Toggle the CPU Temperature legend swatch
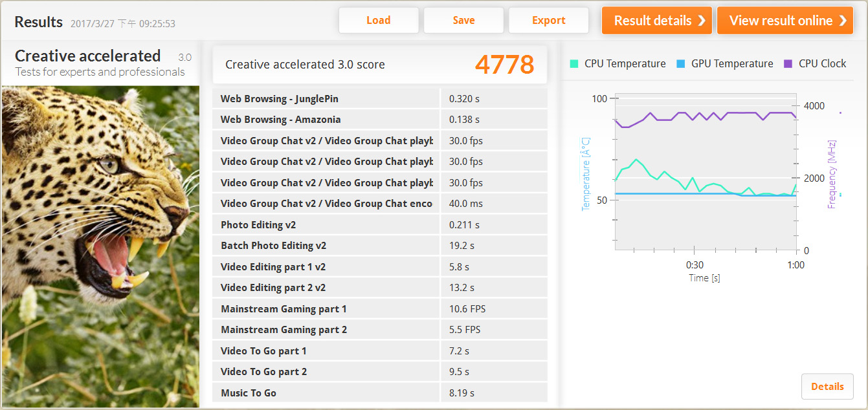The image size is (868, 410). [x=574, y=63]
